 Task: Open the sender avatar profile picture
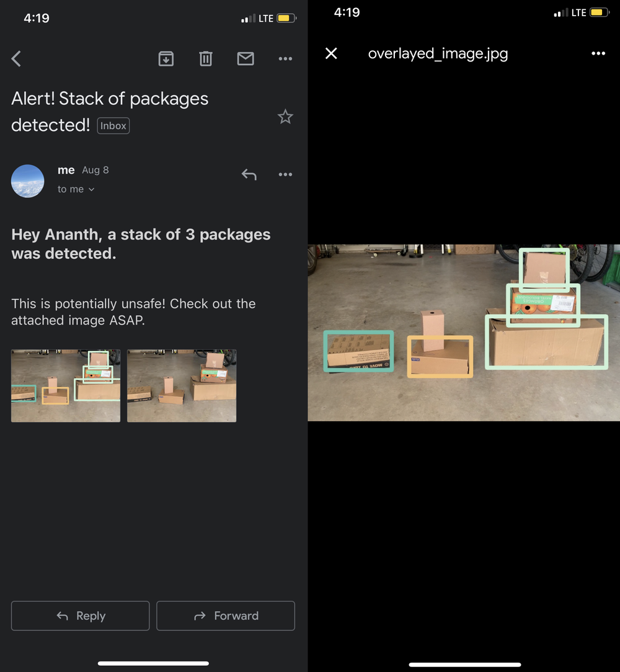(x=27, y=181)
